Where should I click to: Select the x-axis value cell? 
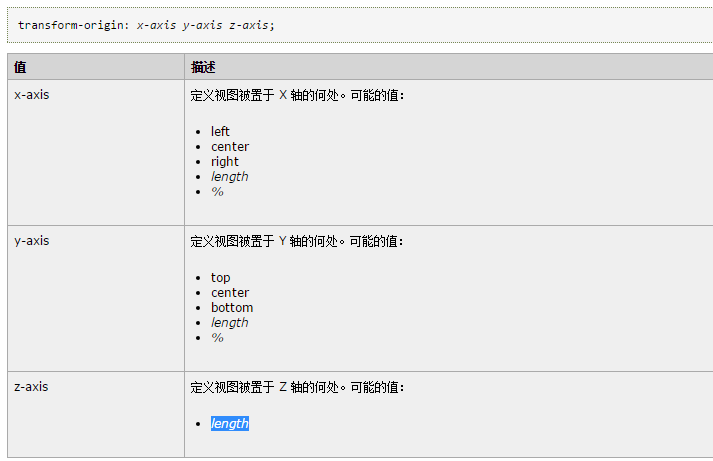click(x=32, y=95)
